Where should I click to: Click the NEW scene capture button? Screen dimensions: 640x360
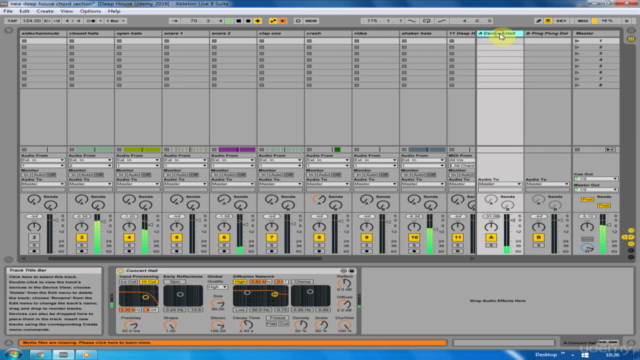[311, 21]
